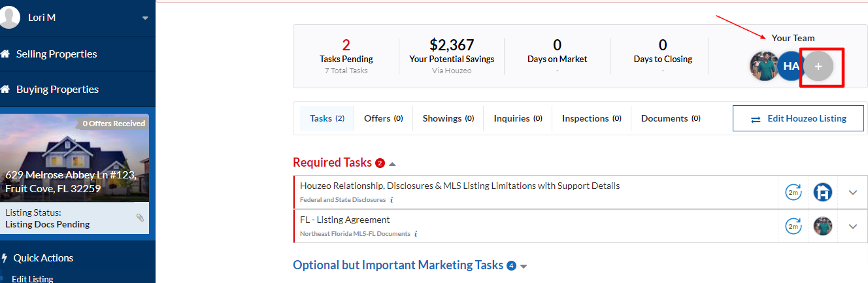
Task: Expand Optional but Important Marketing Tasks section
Action: (523, 266)
